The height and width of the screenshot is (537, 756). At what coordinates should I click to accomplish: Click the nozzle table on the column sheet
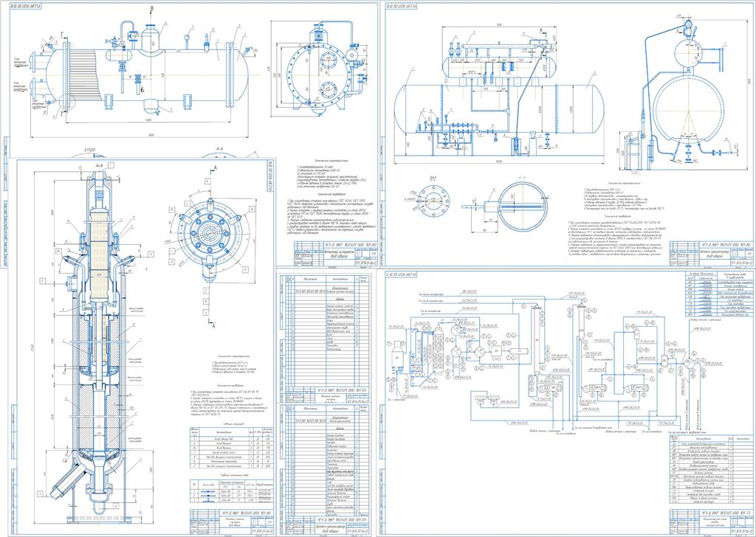tap(233, 448)
